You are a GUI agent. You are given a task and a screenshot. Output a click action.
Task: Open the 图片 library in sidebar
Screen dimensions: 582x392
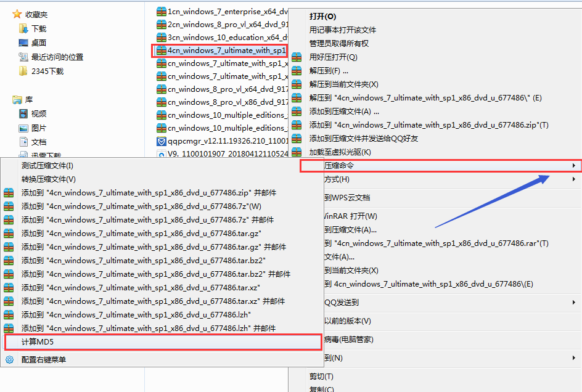38,128
